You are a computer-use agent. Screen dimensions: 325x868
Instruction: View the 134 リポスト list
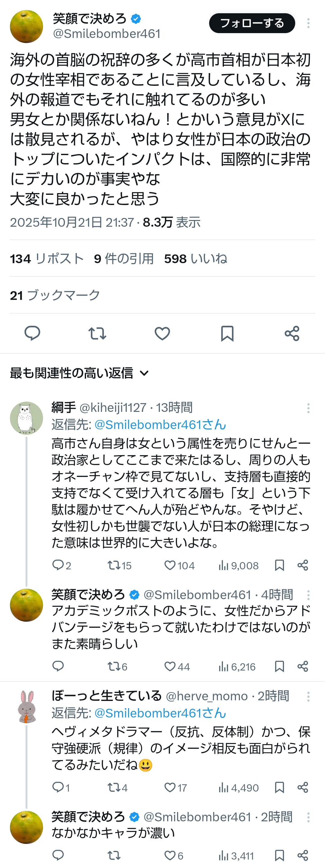pyautogui.click(x=47, y=259)
